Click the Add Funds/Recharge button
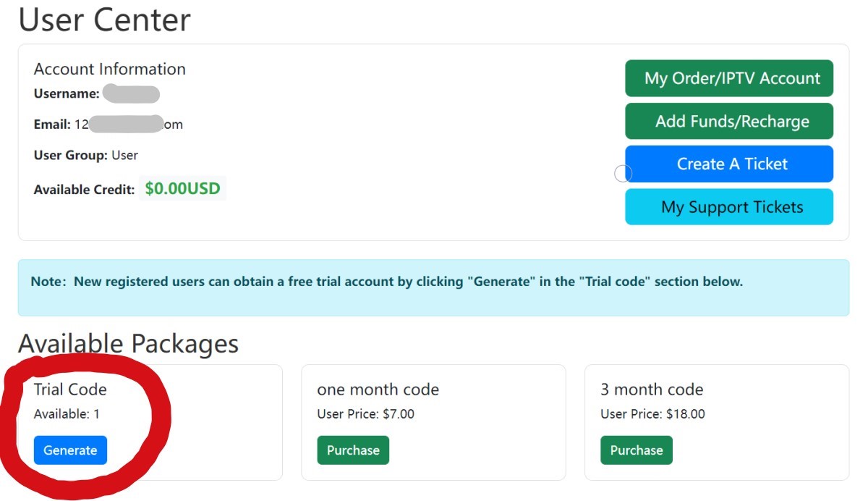The height and width of the screenshot is (501, 868). click(x=729, y=121)
